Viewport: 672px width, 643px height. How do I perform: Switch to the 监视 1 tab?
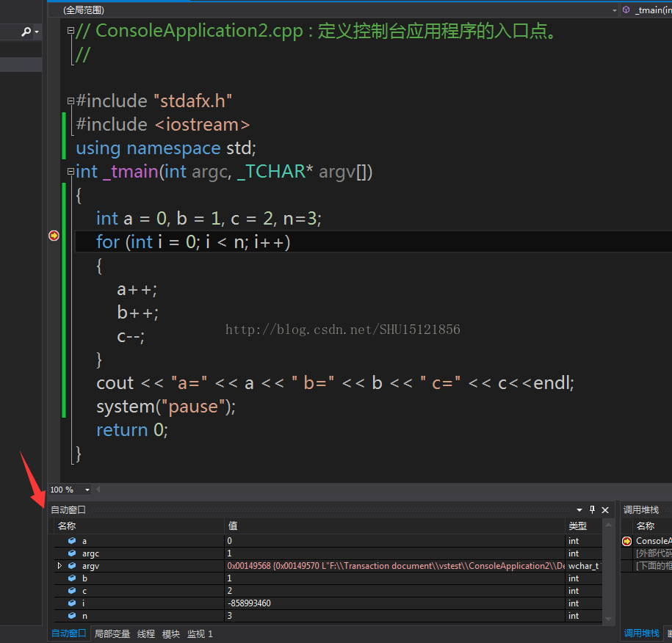(200, 634)
